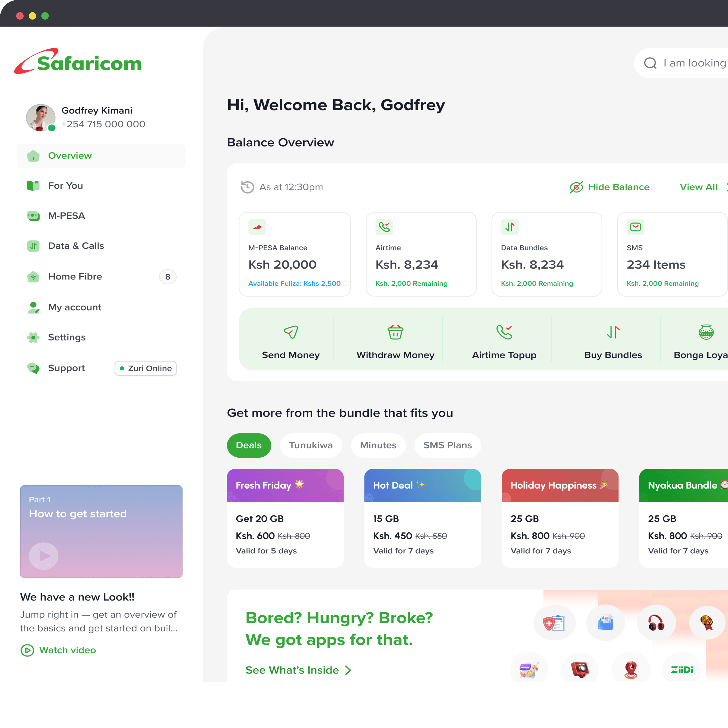Screen dimensions: 728x728
Task: Open My account sidebar item
Action: coord(101,307)
